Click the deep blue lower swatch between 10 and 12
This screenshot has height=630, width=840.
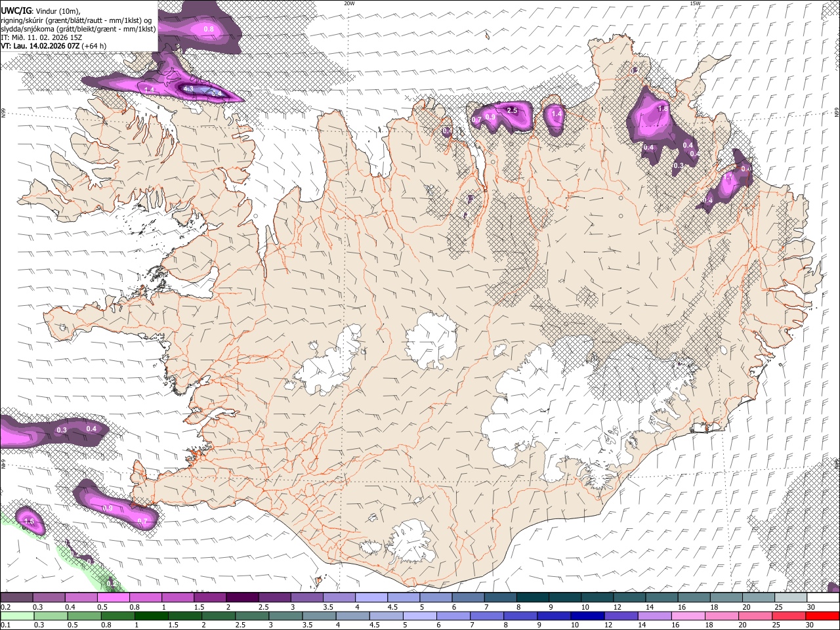click(x=588, y=616)
